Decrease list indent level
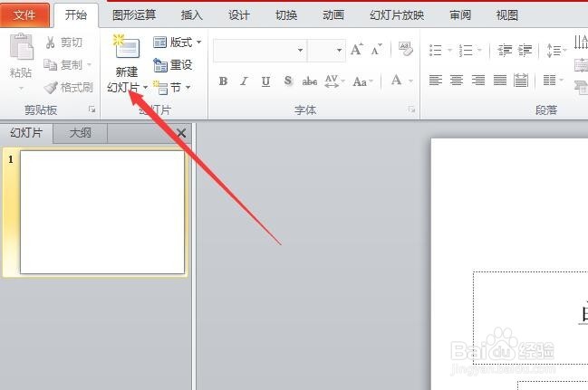The image size is (588, 390). tap(505, 50)
